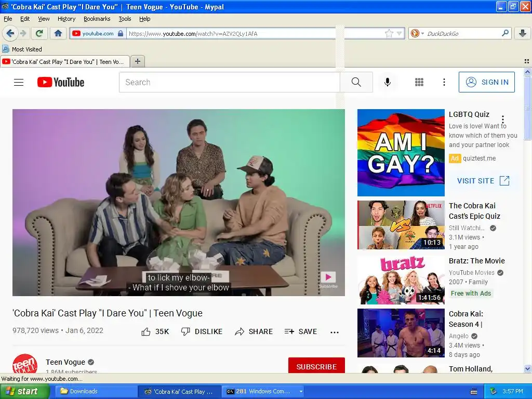Click VISIT SITE on the ad
Image resolution: width=532 pixels, height=399 pixels.
tap(483, 180)
